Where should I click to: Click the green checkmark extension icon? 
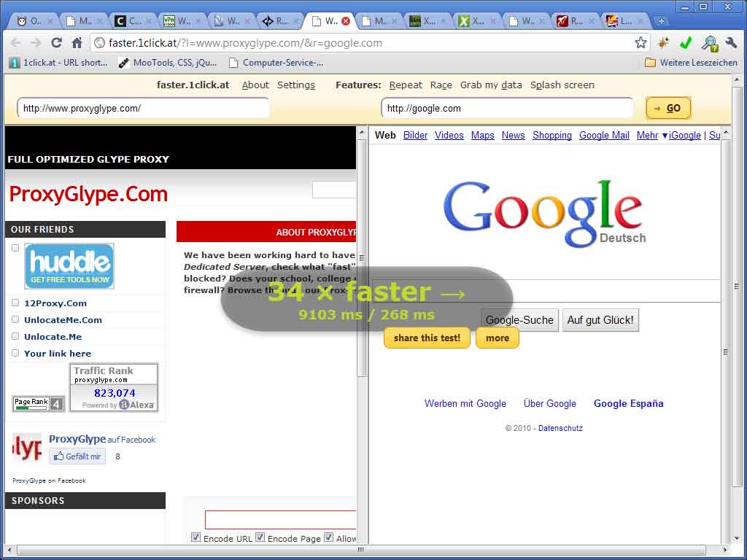[686, 43]
